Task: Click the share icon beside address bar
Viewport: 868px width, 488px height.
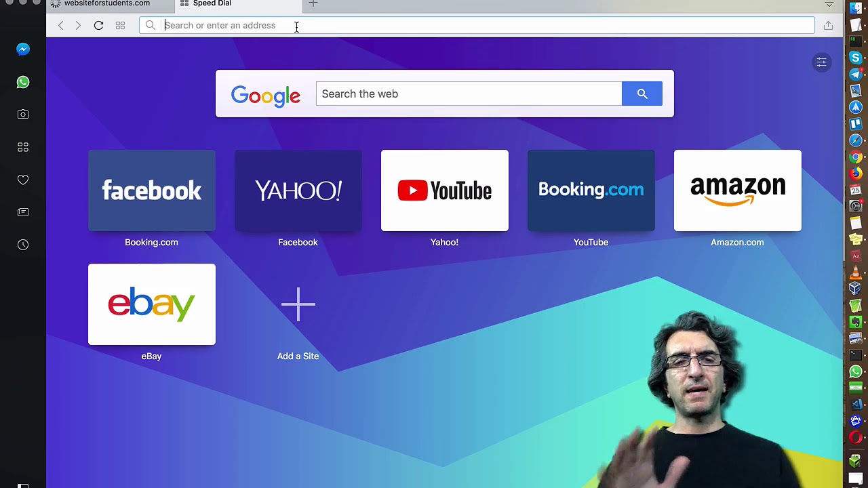Action: click(x=828, y=26)
